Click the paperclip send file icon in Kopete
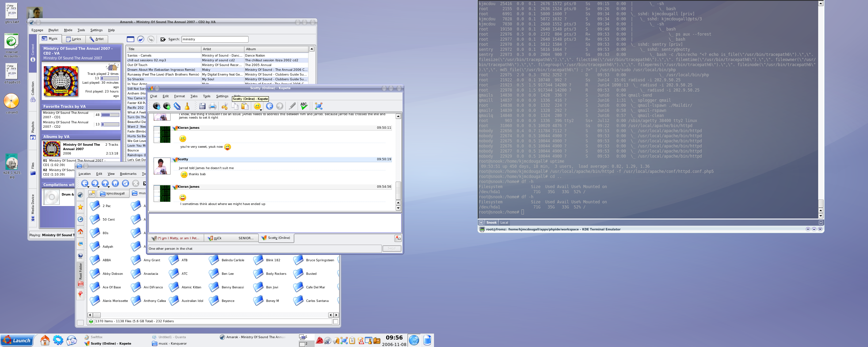868x347 pixels. [x=177, y=106]
